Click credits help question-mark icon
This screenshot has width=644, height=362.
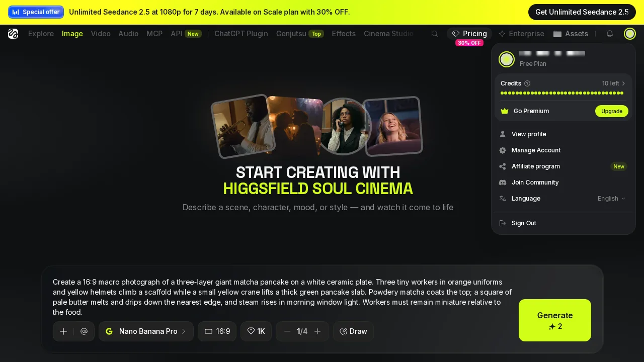[527, 83]
